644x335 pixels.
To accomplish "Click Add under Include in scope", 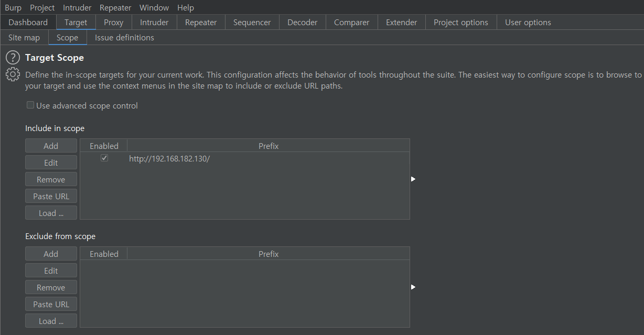I will point(51,146).
